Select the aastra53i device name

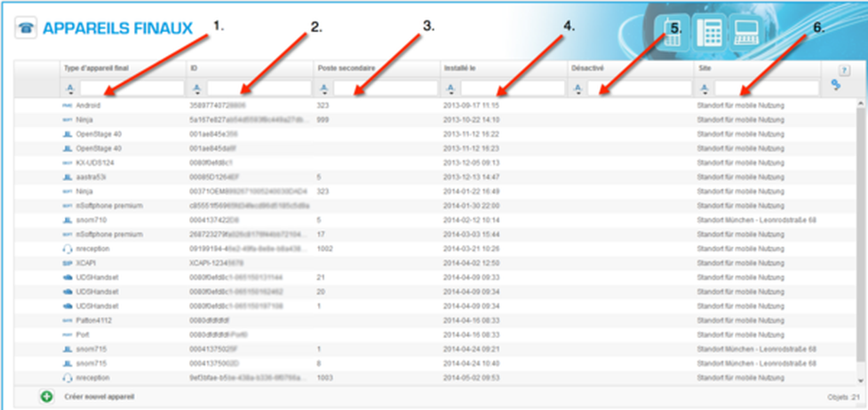pos(92,177)
